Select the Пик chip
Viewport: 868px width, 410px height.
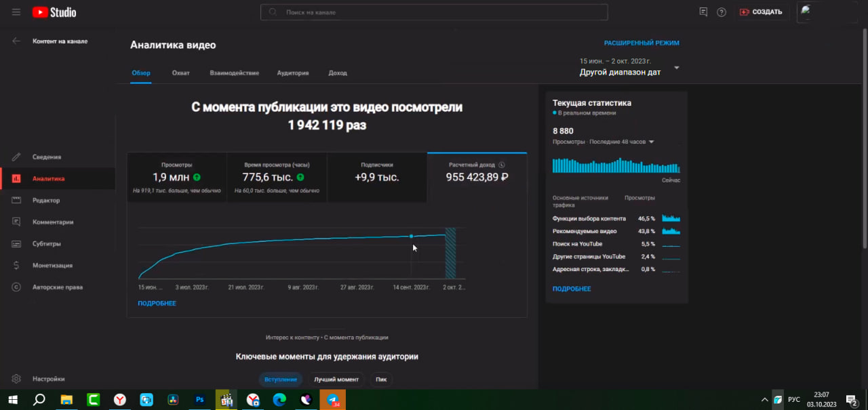click(x=381, y=380)
